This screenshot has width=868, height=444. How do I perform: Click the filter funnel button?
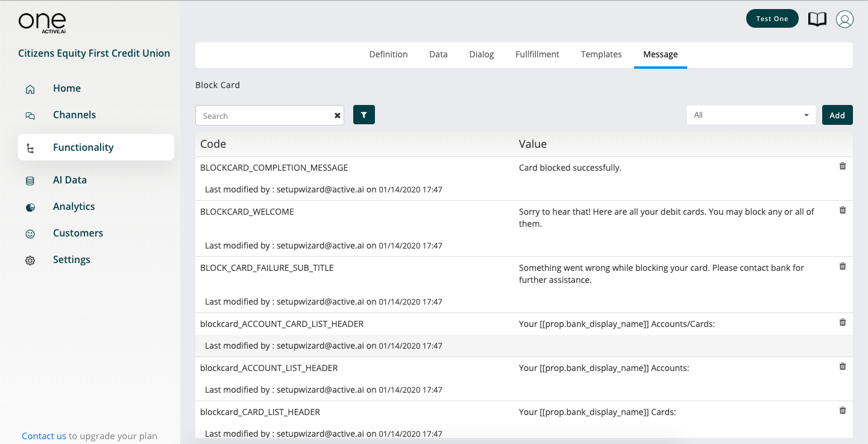[364, 115]
